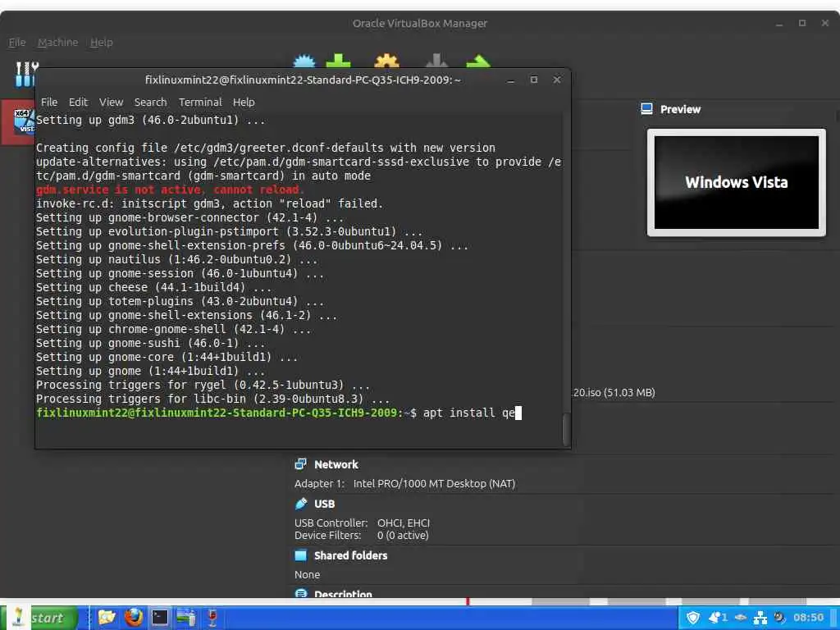
Task: Open the file manager from taskbar
Action: click(x=107, y=618)
